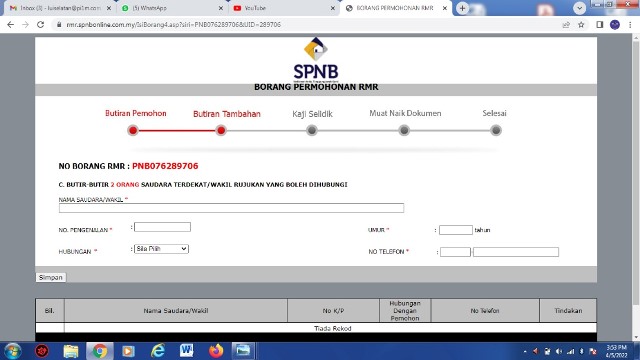
Task: Open Chrome side panel icon
Action: click(x=600, y=25)
